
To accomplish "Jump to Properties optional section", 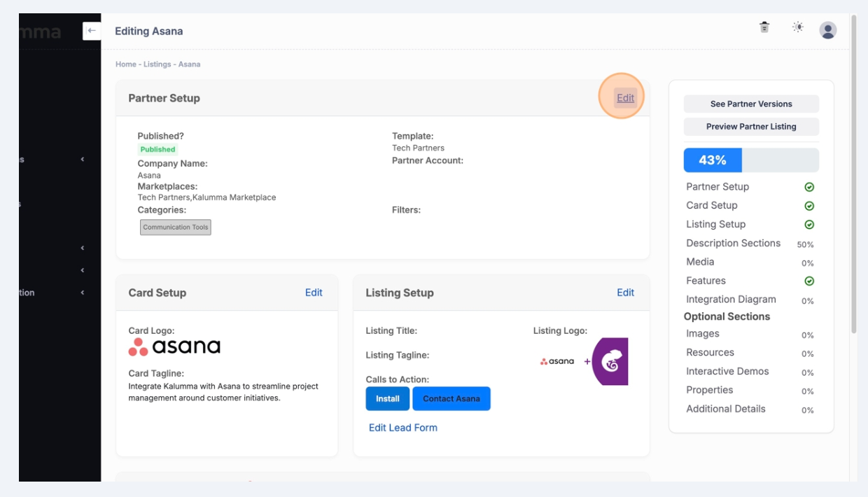I will pos(709,391).
